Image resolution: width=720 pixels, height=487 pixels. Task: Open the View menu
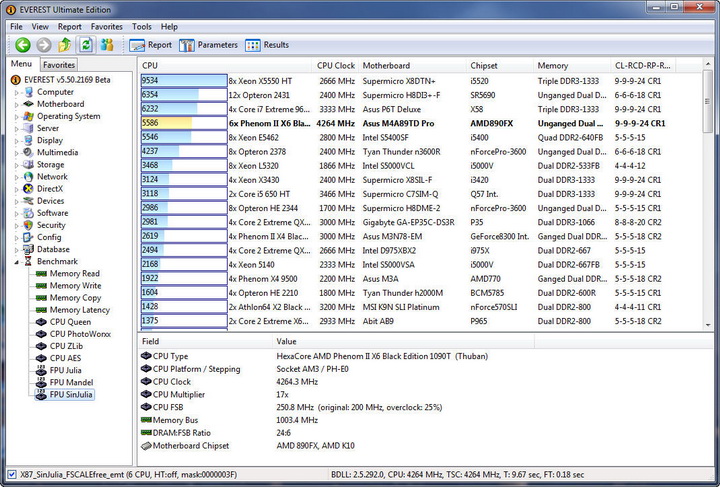(40, 27)
